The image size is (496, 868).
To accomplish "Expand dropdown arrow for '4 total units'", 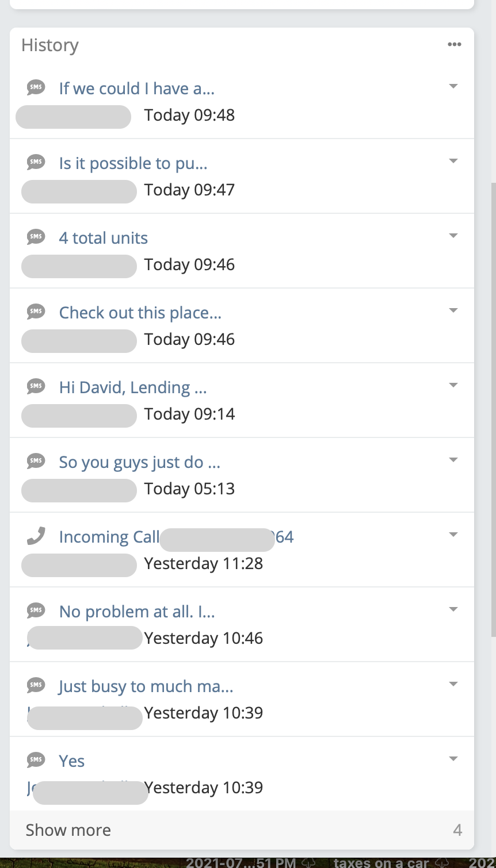I will (x=453, y=236).
